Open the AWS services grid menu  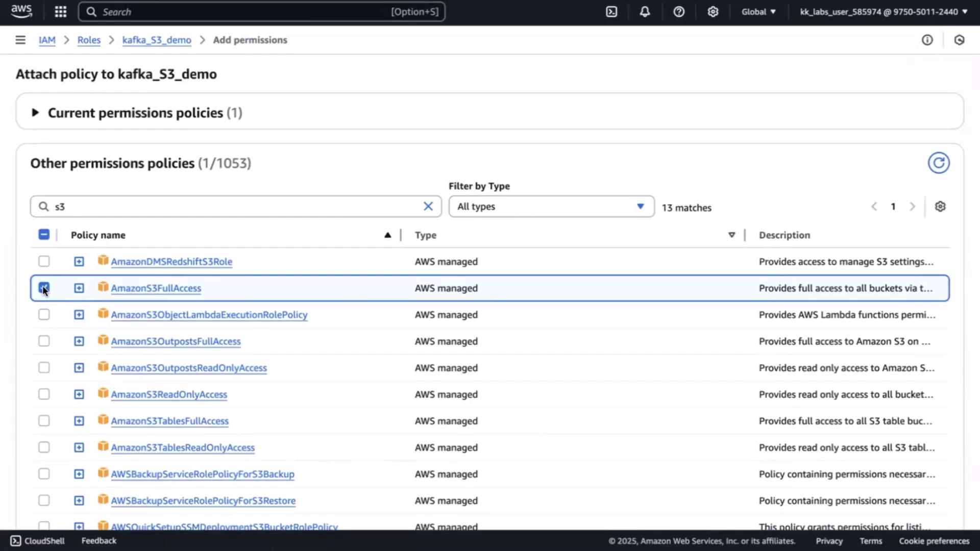[x=60, y=12]
